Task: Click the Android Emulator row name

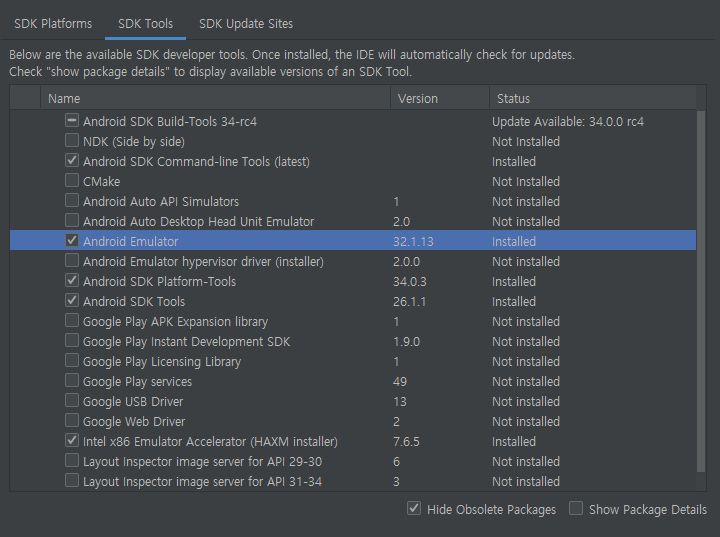Action: tap(130, 242)
